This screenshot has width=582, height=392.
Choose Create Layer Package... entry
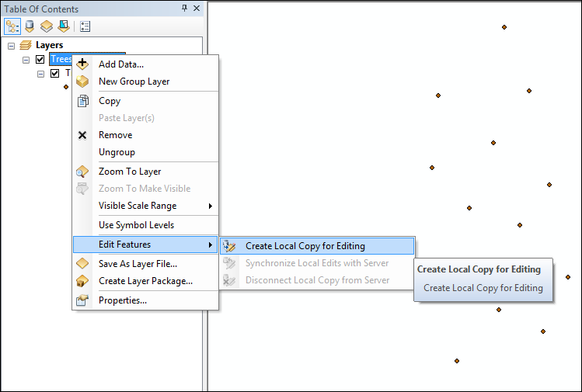pos(145,281)
